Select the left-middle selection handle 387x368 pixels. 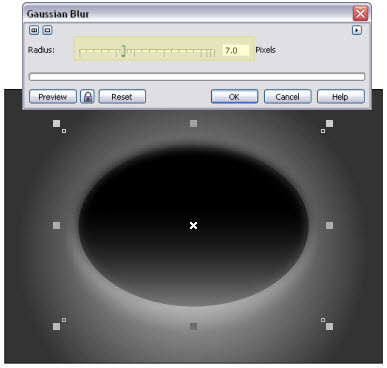57,226
